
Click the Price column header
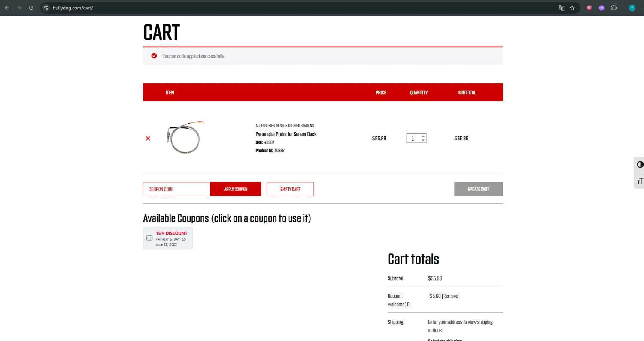click(381, 93)
